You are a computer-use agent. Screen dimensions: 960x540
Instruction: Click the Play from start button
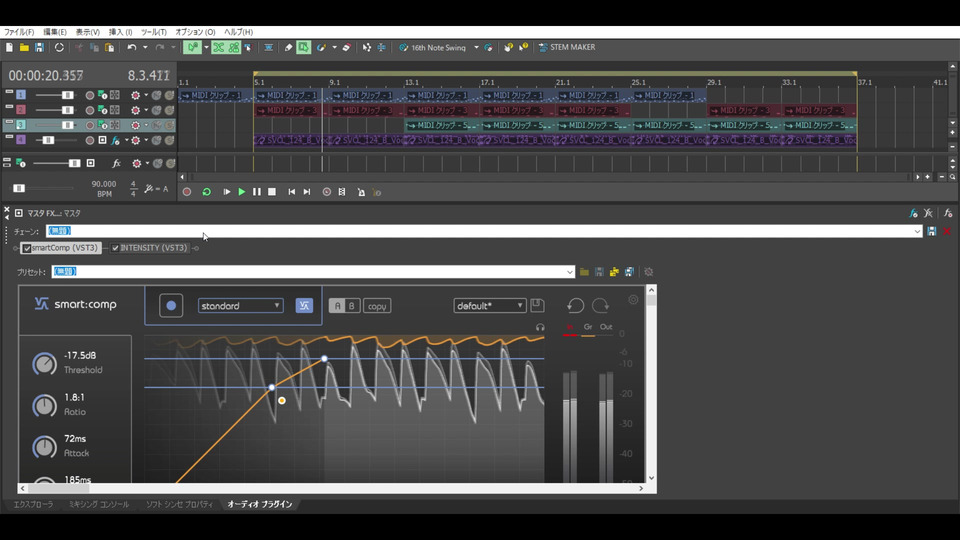coord(227,192)
